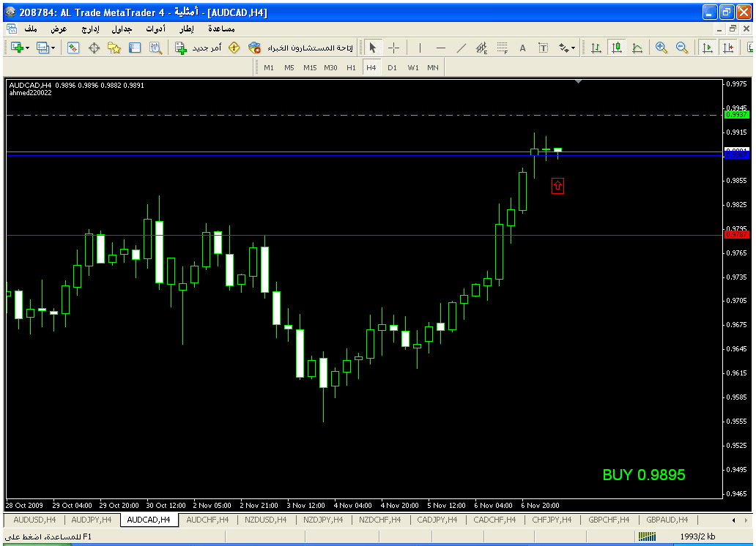Open the أدوات (Tools) menu
The height and width of the screenshot is (546, 756).
point(157,29)
